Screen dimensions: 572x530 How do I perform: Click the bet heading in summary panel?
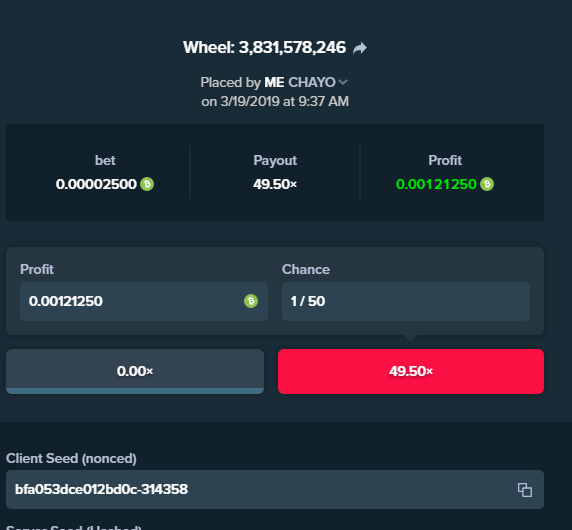[x=105, y=160]
